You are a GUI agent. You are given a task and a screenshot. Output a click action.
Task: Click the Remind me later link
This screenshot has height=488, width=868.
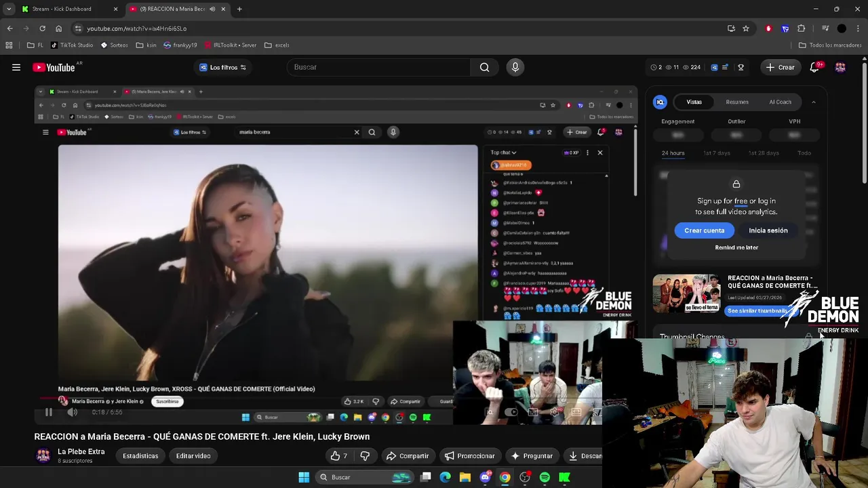(736, 247)
